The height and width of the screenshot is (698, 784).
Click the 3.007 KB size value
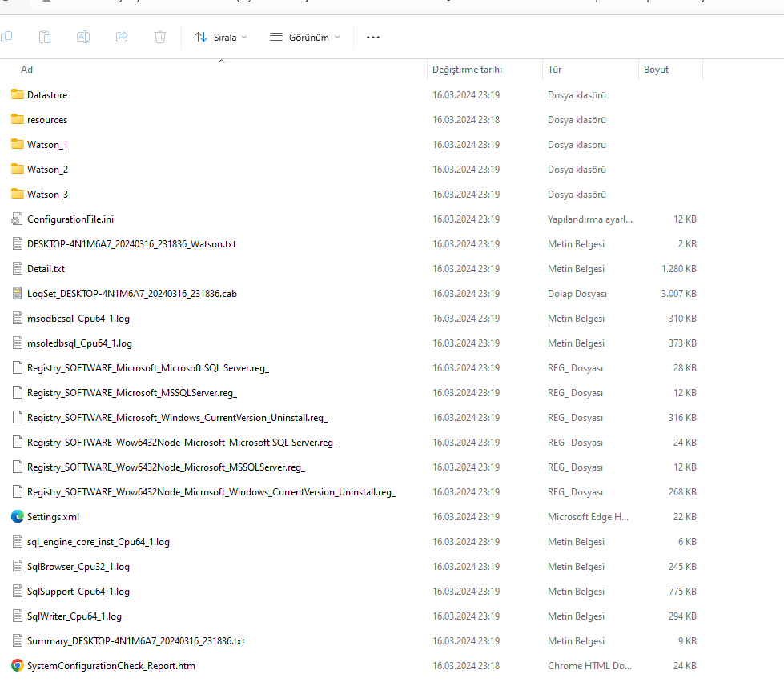tap(679, 294)
